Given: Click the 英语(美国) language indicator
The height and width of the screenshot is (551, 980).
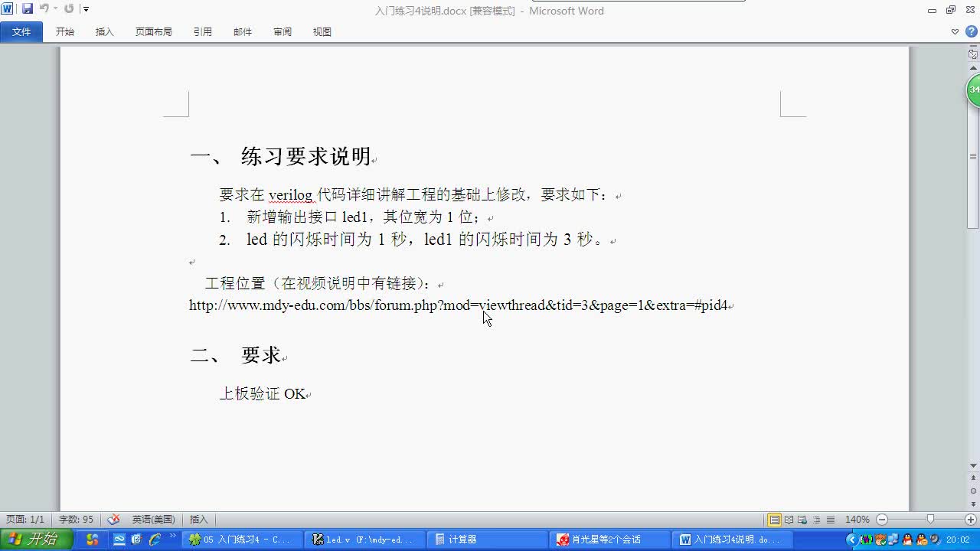Looking at the screenshot, I should pos(154,520).
